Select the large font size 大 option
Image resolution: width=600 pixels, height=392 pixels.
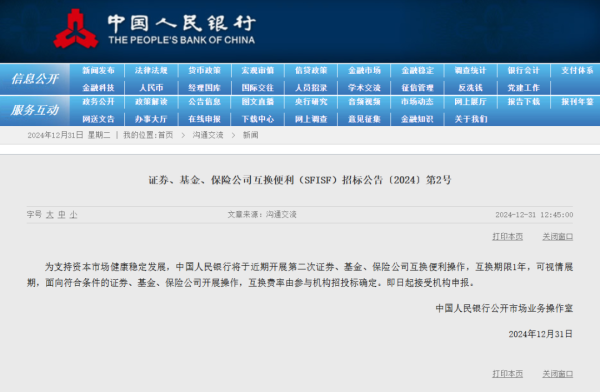(x=50, y=215)
